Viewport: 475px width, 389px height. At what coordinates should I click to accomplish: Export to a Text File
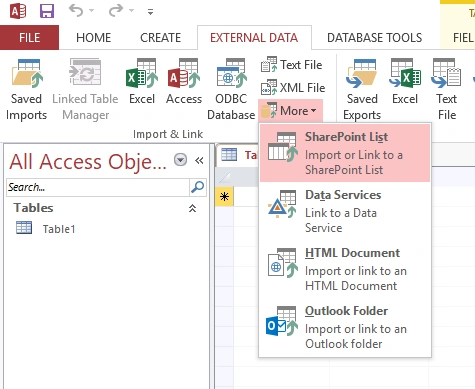tap(447, 89)
